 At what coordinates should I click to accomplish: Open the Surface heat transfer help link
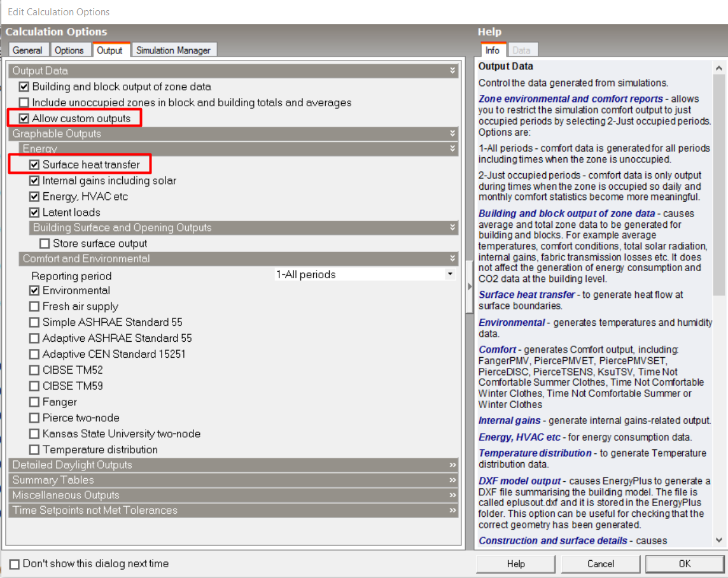(x=526, y=295)
